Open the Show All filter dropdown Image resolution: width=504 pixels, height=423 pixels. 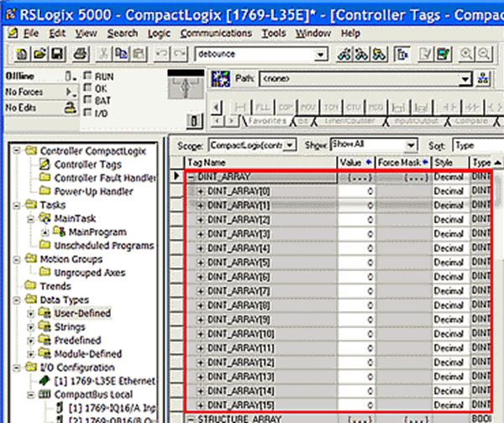411,145
